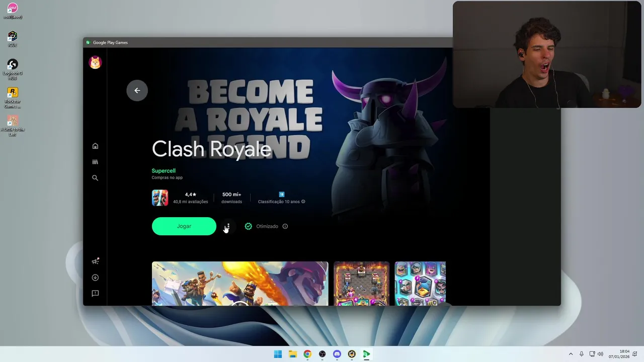The width and height of the screenshot is (644, 362).
Task: Open the Library icon in sidebar
Action: tap(95, 162)
